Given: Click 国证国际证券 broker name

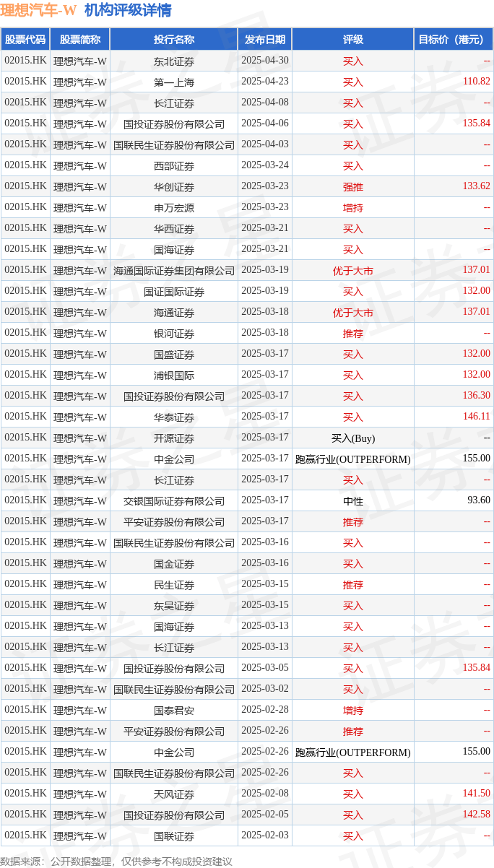Looking at the screenshot, I should click(x=174, y=292).
